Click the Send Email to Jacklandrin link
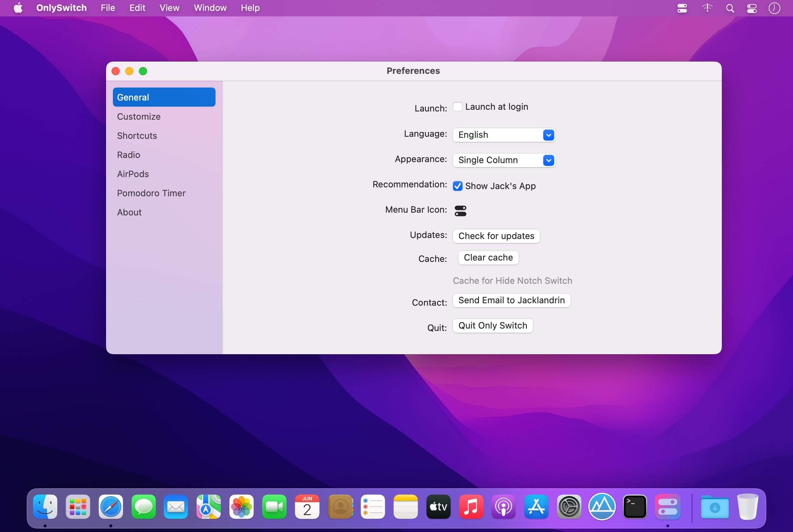793x532 pixels. (511, 300)
